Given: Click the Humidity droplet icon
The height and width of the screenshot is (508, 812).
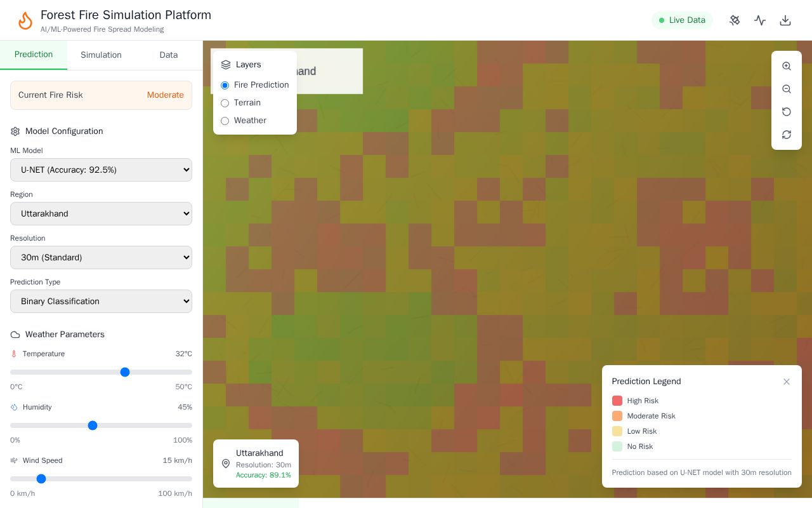Looking at the screenshot, I should pyautogui.click(x=14, y=407).
